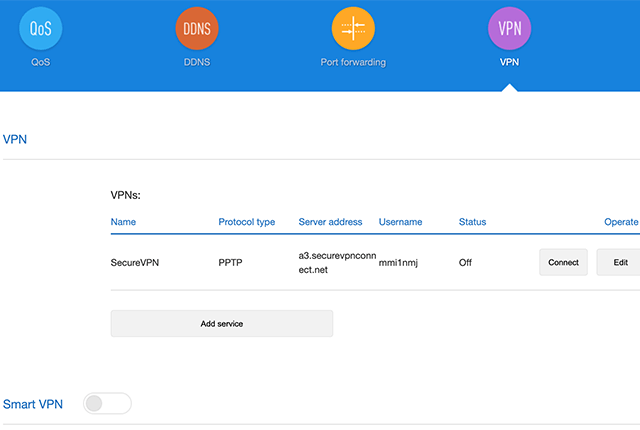
Task: Open the DDNS text label tab
Action: click(x=196, y=62)
